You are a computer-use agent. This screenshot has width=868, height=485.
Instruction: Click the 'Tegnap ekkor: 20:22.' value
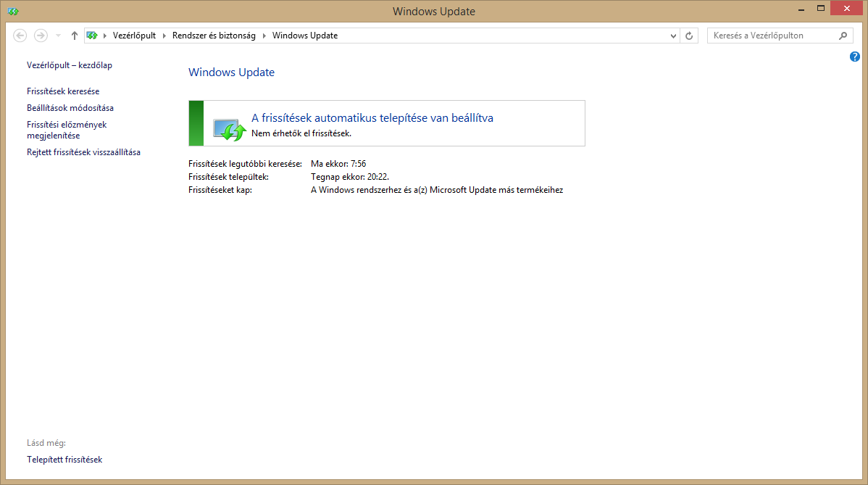[x=350, y=177]
